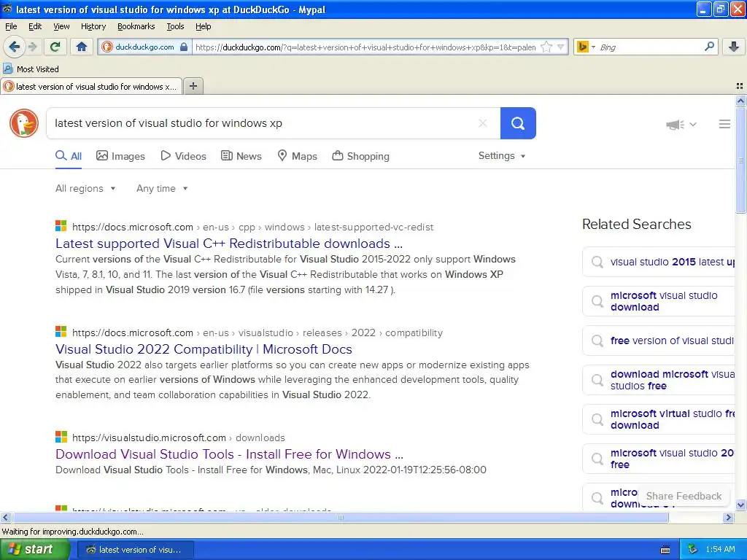Switch to the Images results tab
The width and height of the screenshot is (747, 560).
click(x=120, y=156)
